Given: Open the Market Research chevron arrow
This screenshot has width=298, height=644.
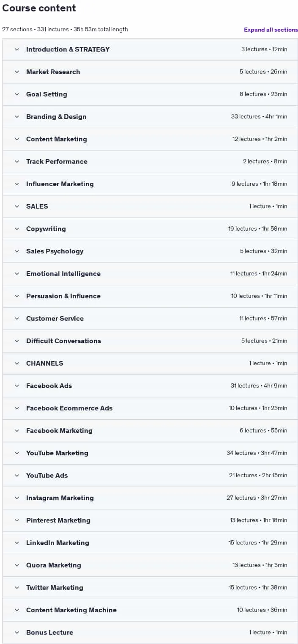Looking at the screenshot, I should pyautogui.click(x=17, y=72).
